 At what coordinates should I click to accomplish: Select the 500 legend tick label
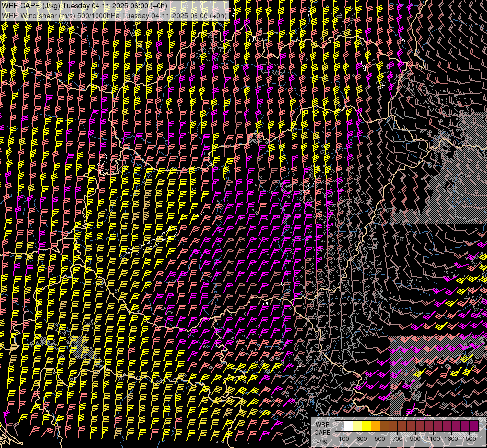380,438
